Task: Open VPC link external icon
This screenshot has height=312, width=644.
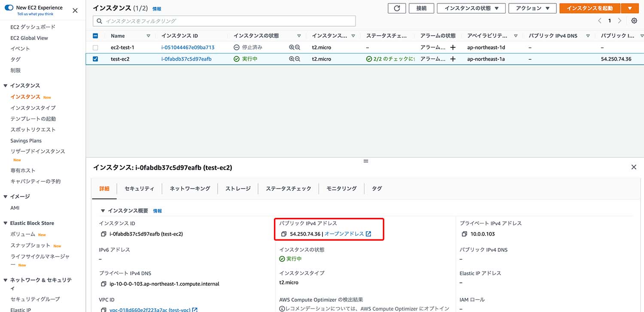Action: [x=195, y=310]
